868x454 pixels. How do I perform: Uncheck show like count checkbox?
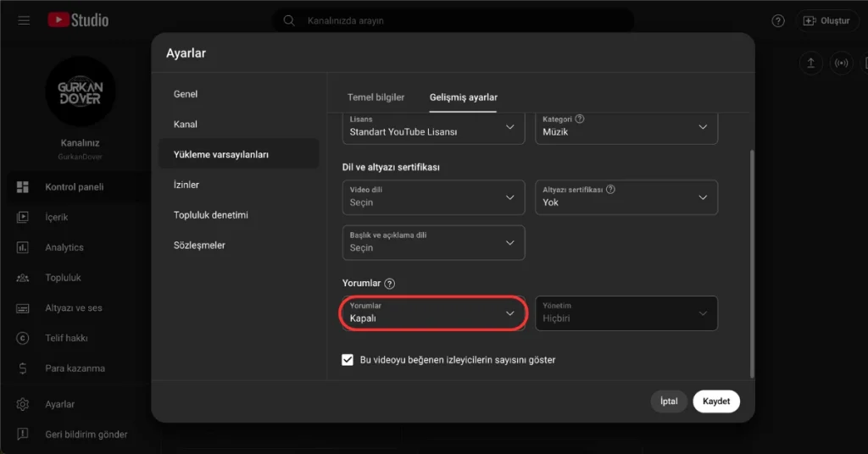click(x=347, y=360)
